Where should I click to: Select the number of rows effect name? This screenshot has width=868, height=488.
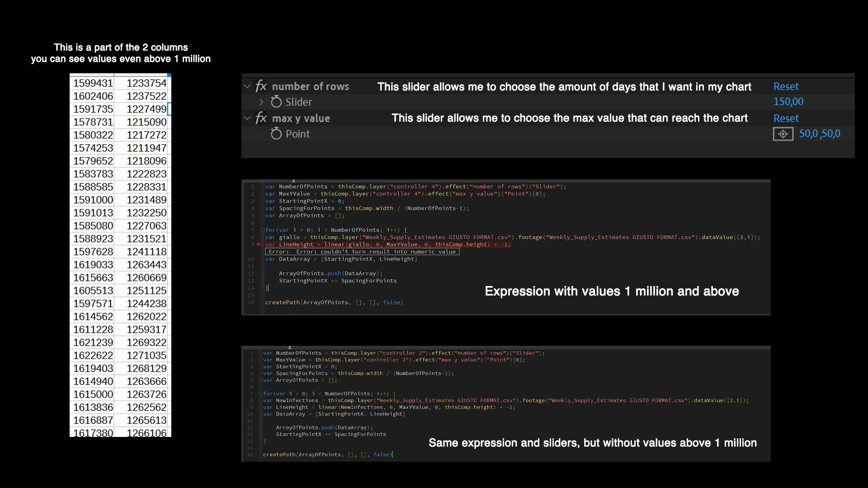[310, 86]
